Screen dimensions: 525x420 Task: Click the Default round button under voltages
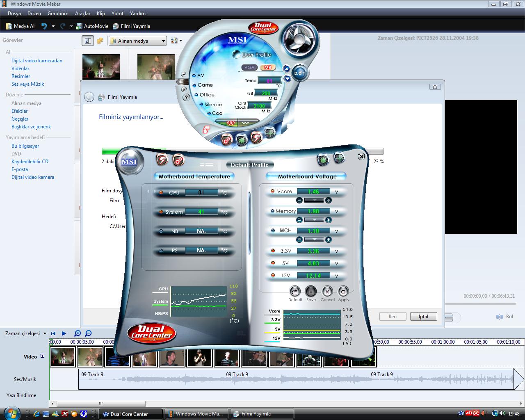click(x=295, y=292)
